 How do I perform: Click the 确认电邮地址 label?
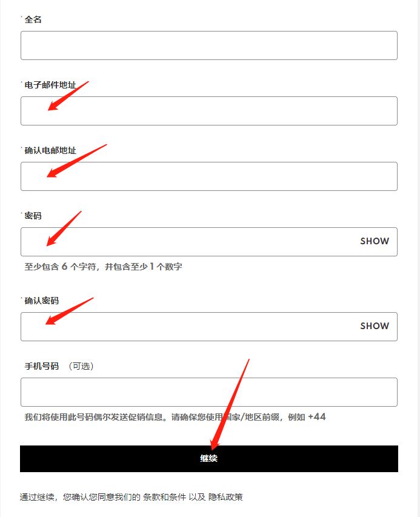pyautogui.click(x=50, y=150)
